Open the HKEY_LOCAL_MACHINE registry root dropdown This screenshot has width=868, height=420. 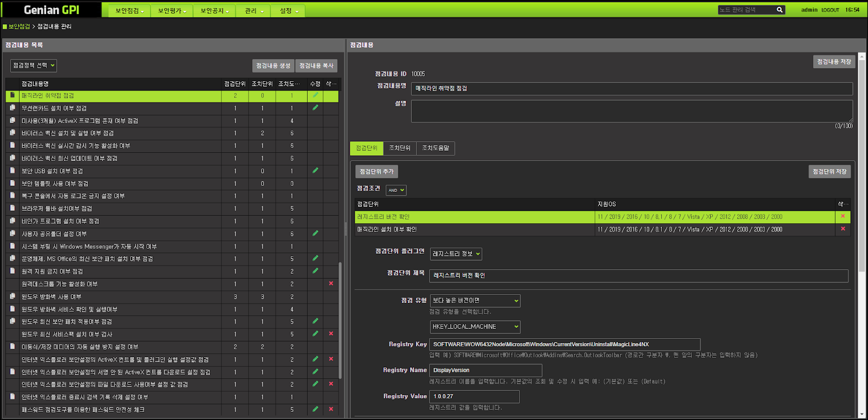tap(475, 327)
